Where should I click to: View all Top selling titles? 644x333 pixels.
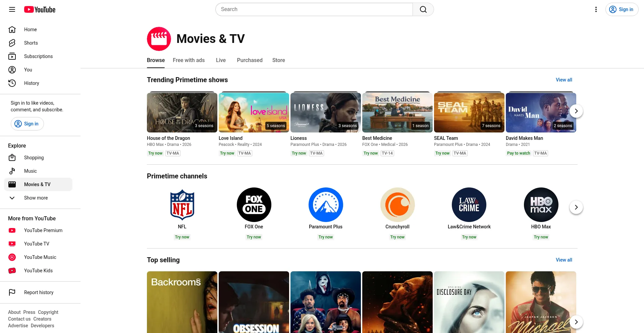point(564,260)
